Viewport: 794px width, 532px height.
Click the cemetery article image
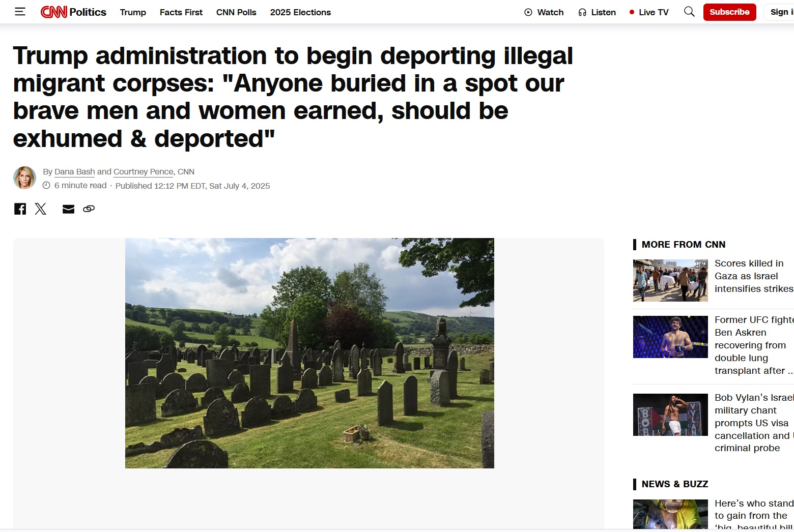pyautogui.click(x=309, y=353)
